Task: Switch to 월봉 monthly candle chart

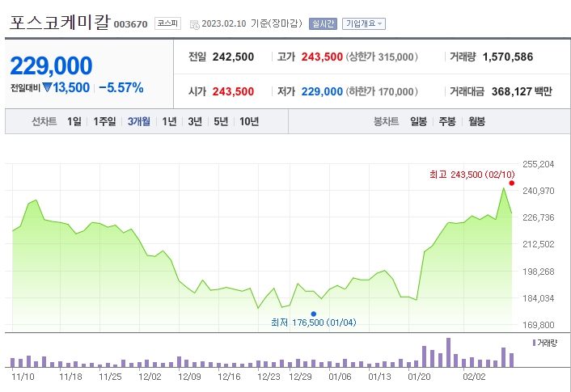Action: coord(476,121)
